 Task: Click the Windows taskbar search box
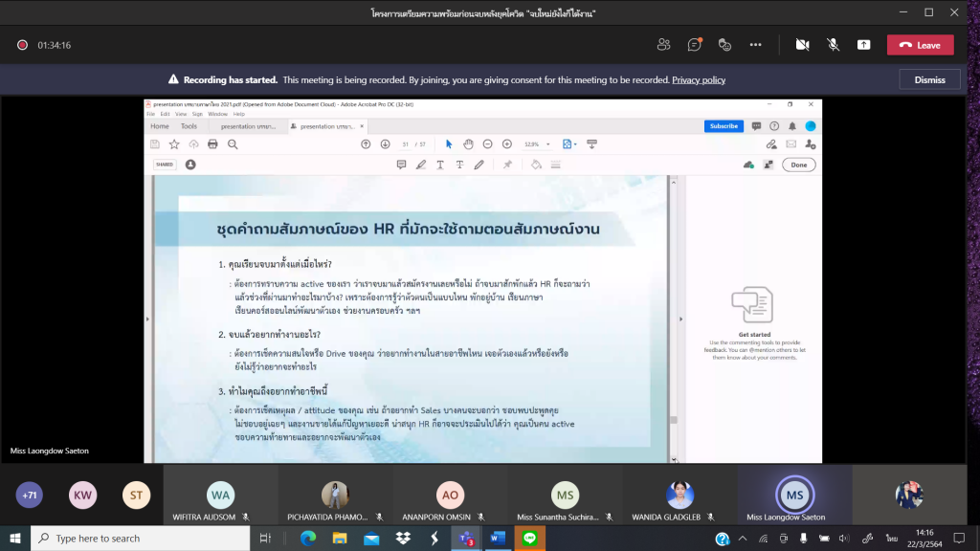[x=141, y=539]
